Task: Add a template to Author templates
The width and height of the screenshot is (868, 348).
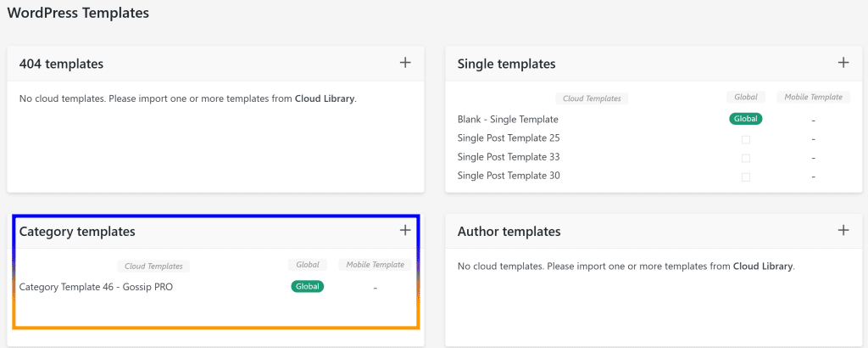Action: (x=843, y=230)
